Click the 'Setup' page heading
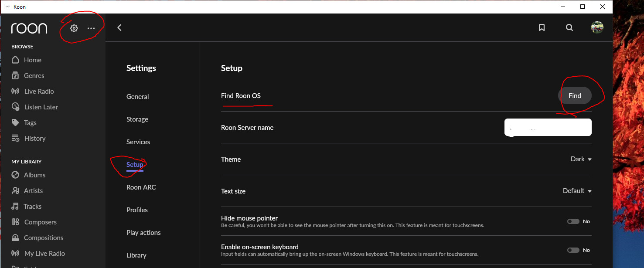The height and width of the screenshot is (268, 644). coord(232,68)
